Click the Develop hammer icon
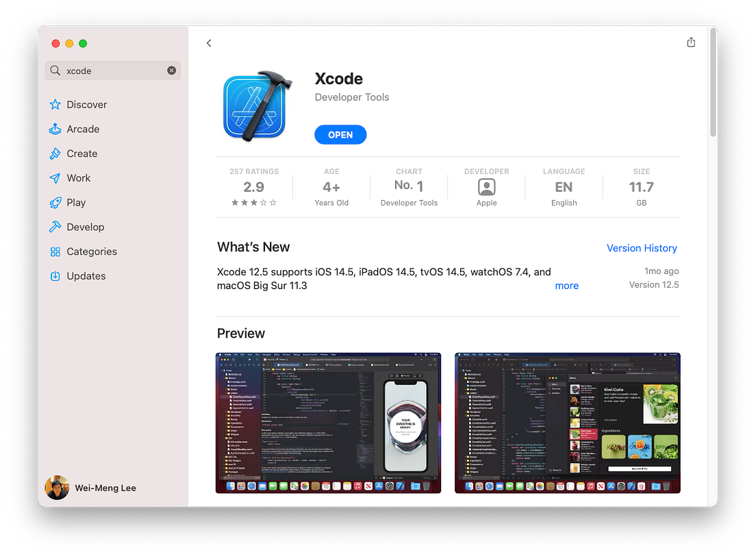The image size is (756, 557). pos(55,227)
